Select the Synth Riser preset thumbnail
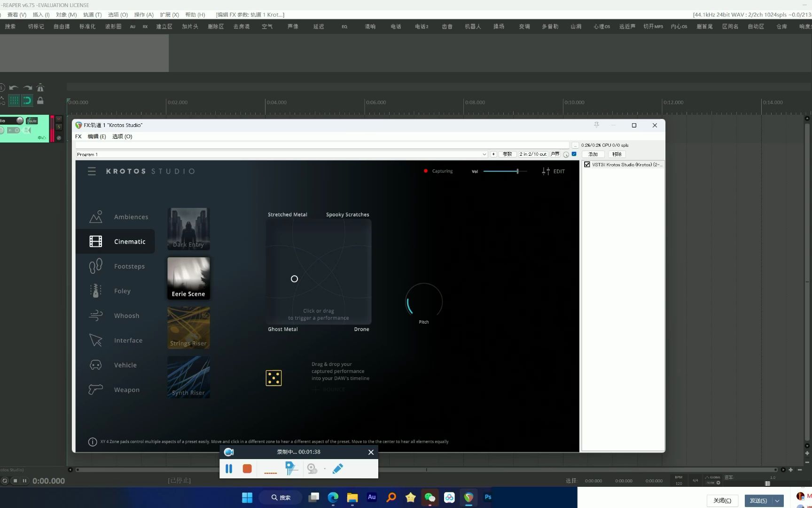 [188, 377]
